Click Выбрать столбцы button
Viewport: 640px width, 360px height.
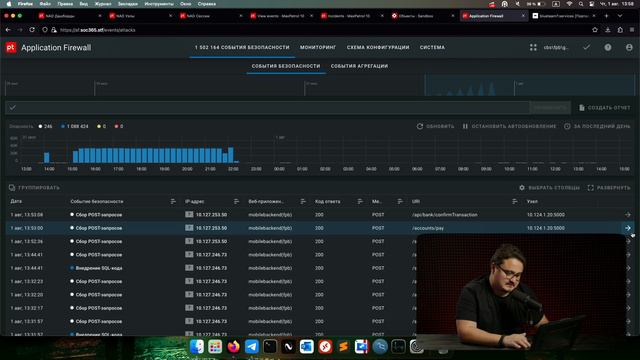click(x=549, y=188)
